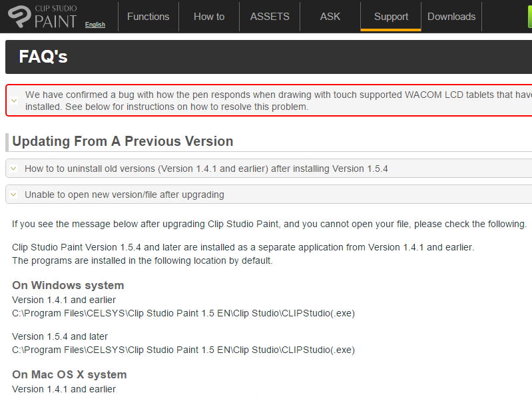Image resolution: width=532 pixels, height=399 pixels.
Task: Select the Support navigation tab
Action: tap(391, 16)
